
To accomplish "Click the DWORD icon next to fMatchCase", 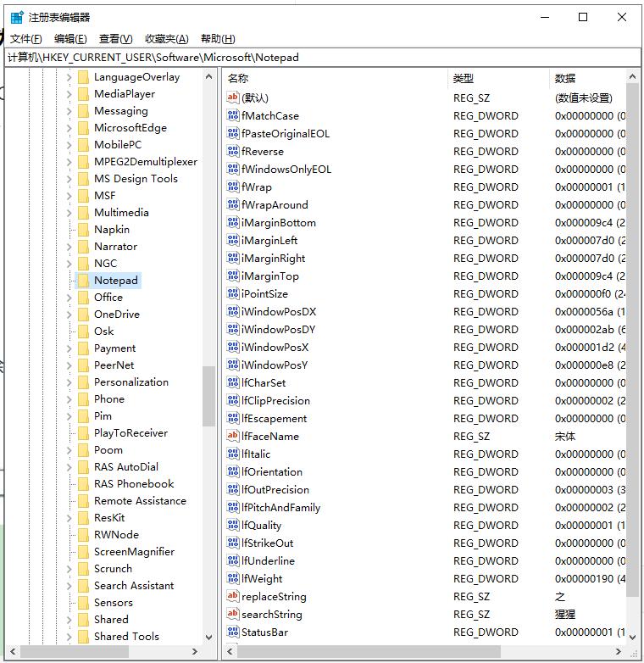I will click(x=233, y=115).
